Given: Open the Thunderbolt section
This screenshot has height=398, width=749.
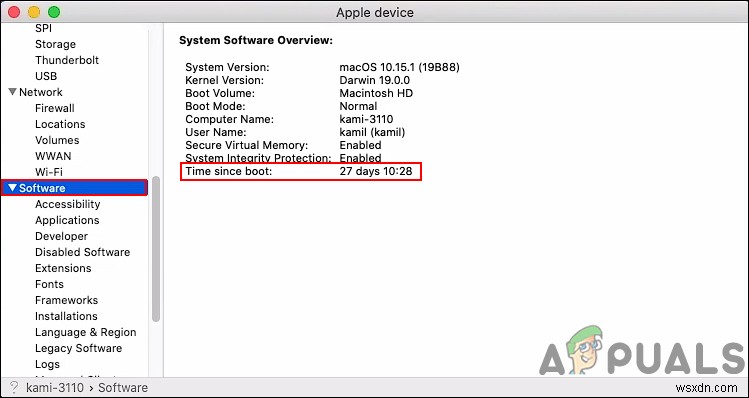Looking at the screenshot, I should click(x=67, y=60).
